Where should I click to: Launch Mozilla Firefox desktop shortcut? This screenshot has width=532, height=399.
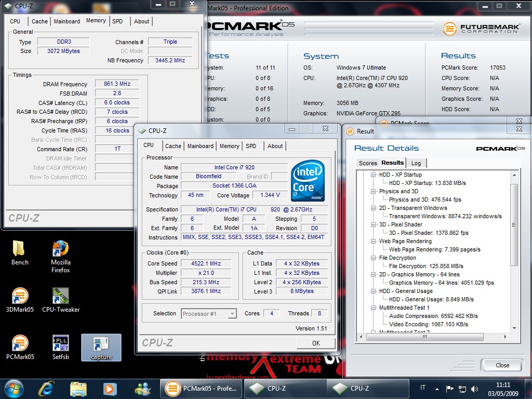[60, 257]
